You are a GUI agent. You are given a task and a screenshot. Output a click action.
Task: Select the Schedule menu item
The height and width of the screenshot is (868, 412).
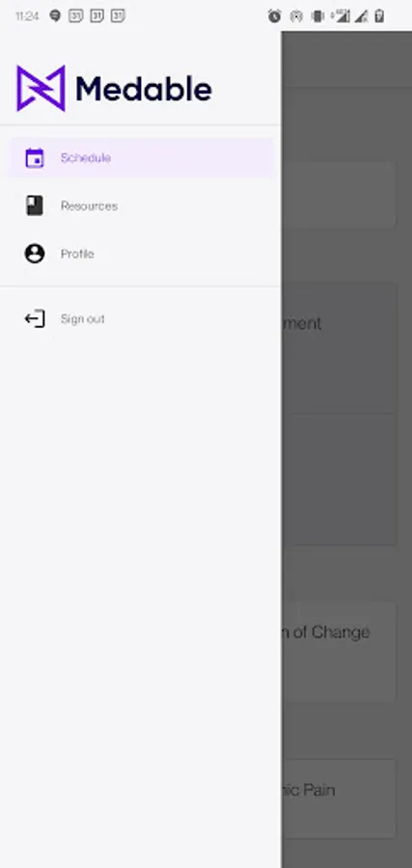[x=141, y=158]
